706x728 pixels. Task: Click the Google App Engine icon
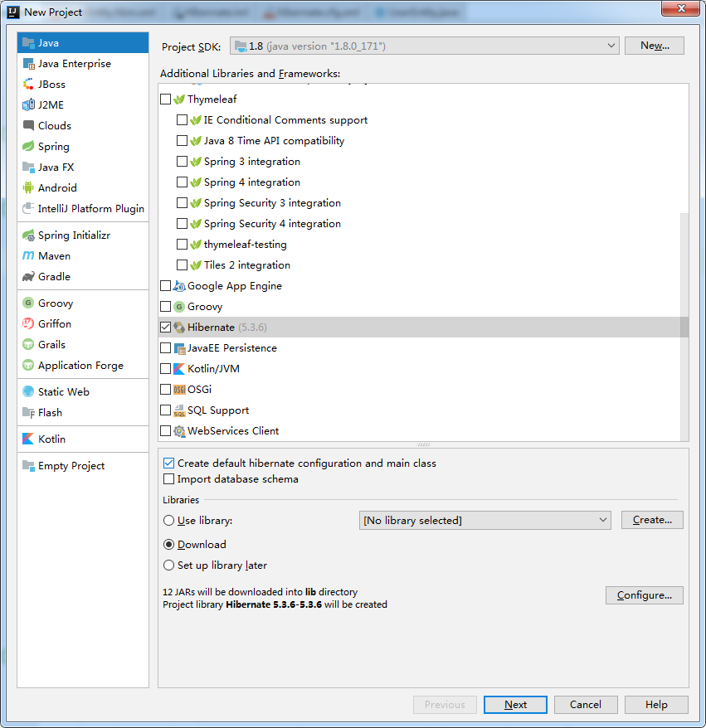pyautogui.click(x=179, y=286)
